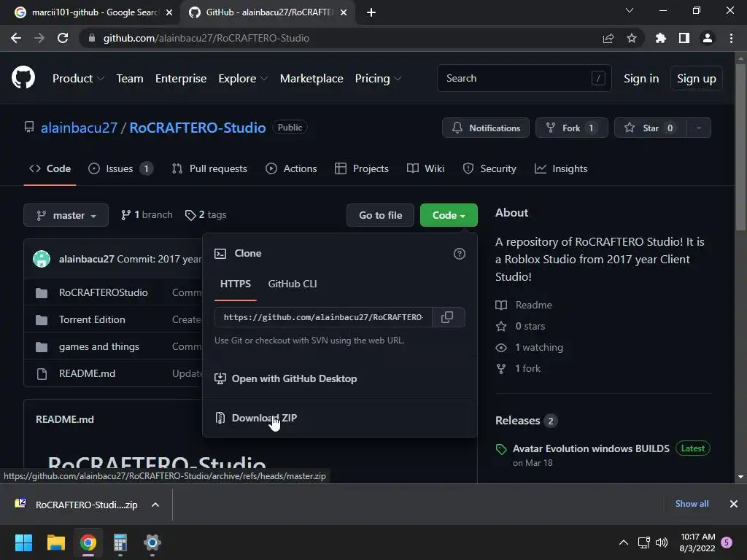Viewport: 747px width, 560px height.
Task: Open the 1 branch link
Action: [147, 215]
